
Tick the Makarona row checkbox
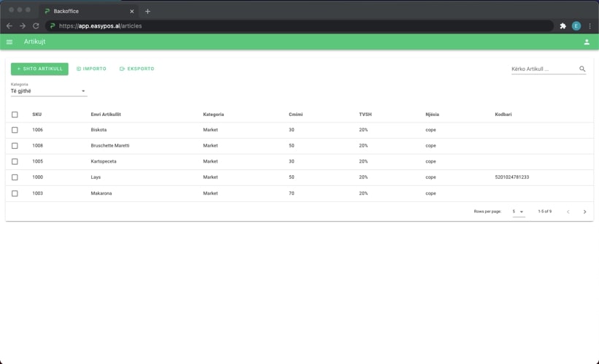[x=15, y=193]
